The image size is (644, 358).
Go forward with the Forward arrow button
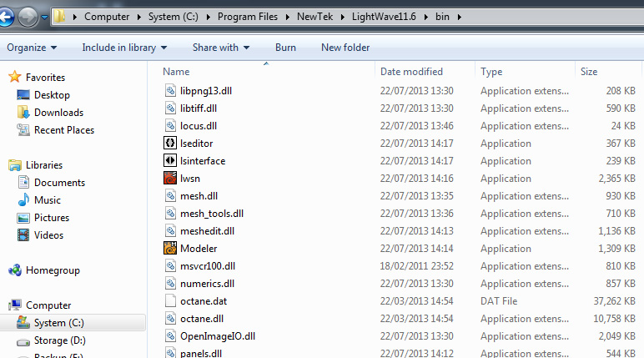[x=28, y=18]
